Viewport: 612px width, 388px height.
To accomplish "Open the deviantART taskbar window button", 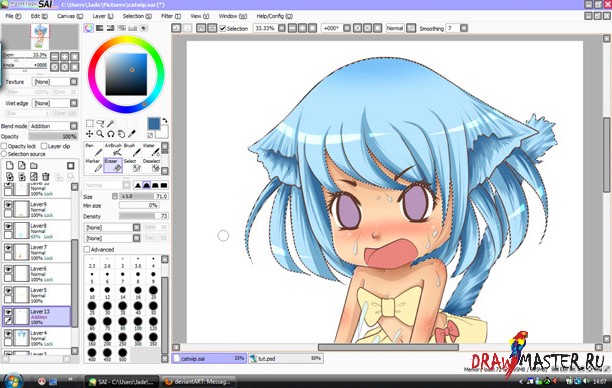I will (x=199, y=381).
